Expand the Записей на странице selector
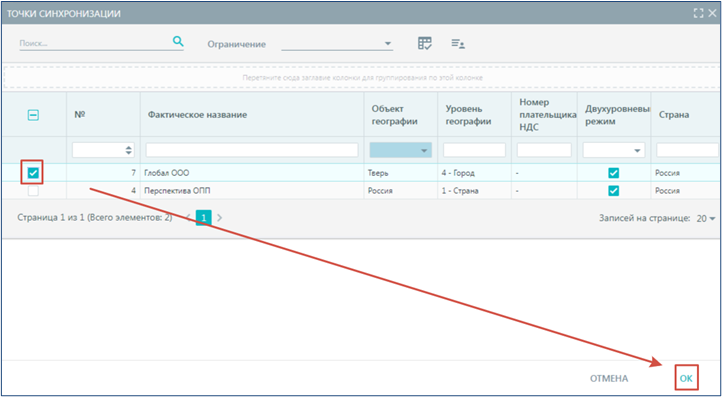The width and height of the screenshot is (722, 397). point(706,218)
